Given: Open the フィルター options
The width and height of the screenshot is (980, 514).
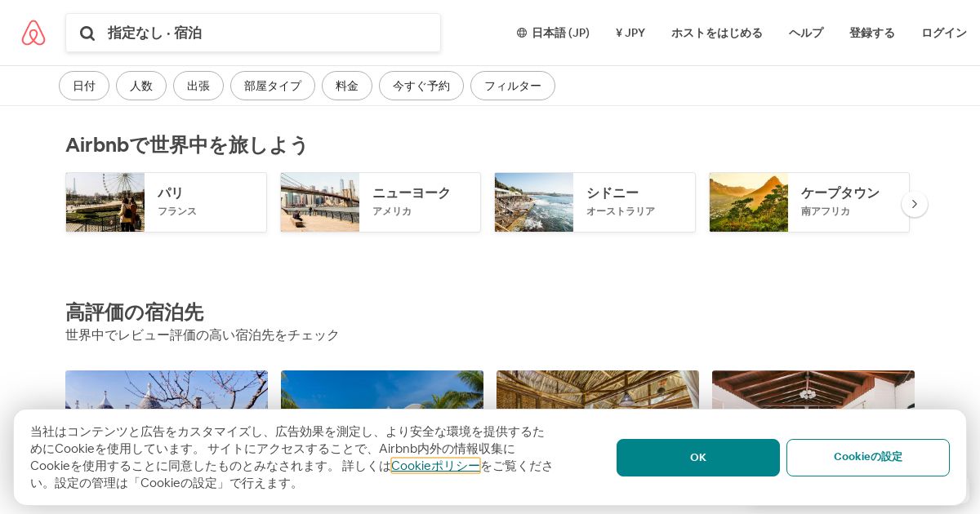Looking at the screenshot, I should pos(513,86).
